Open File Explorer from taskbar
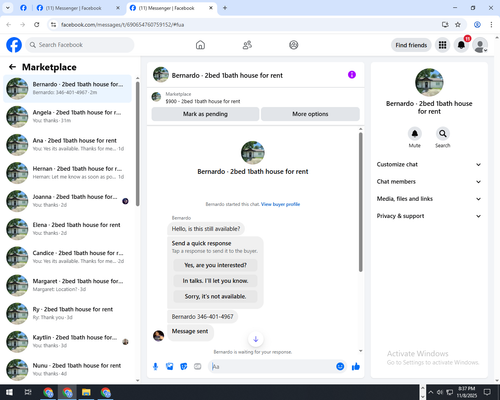This screenshot has width=500, height=400. coord(86,392)
